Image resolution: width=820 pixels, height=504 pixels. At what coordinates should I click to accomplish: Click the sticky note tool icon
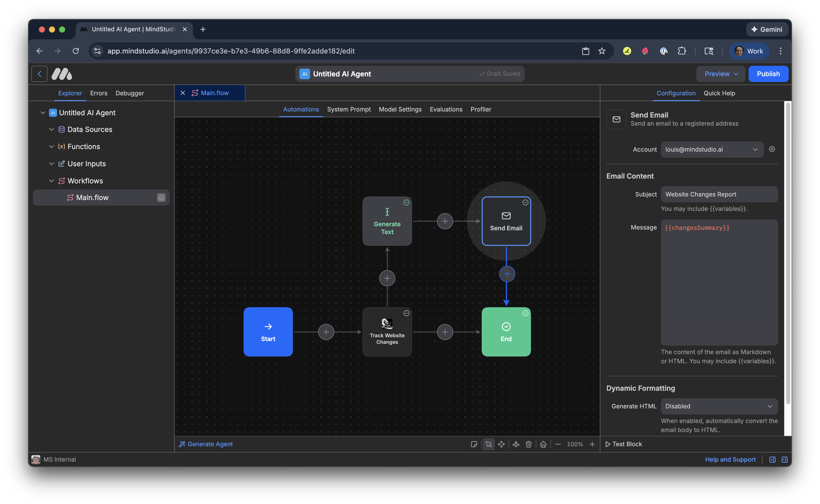pos(474,444)
